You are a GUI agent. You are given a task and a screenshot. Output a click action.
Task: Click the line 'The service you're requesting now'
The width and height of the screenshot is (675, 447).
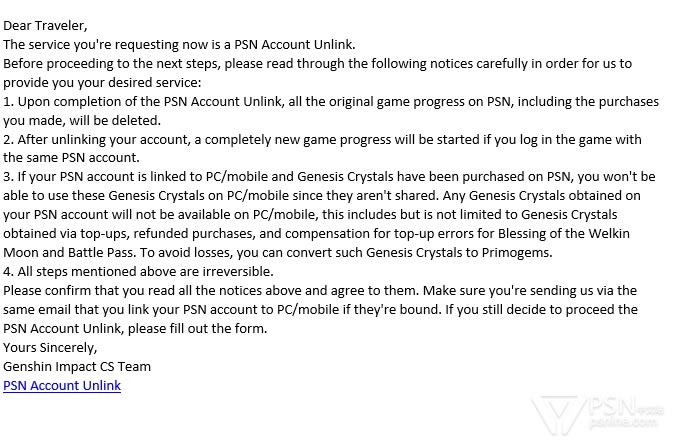(x=179, y=45)
